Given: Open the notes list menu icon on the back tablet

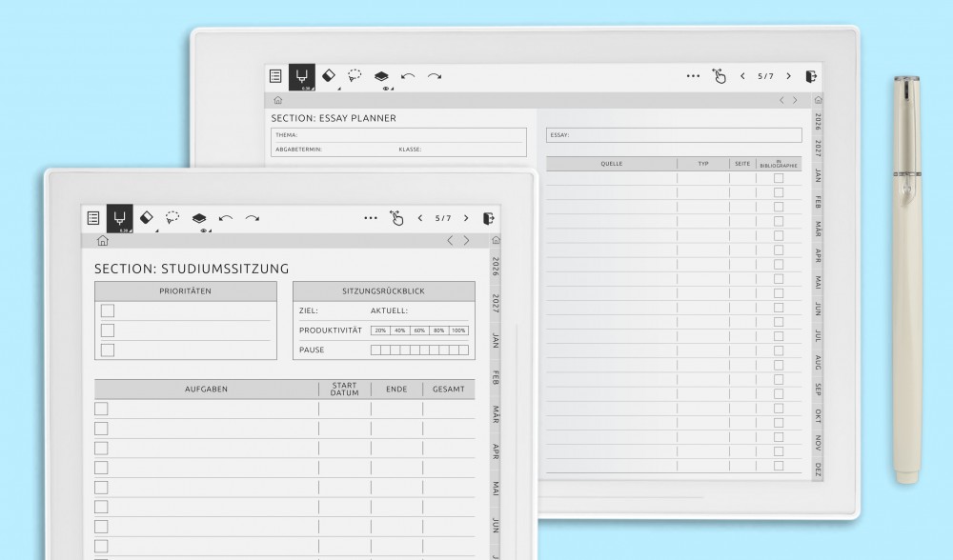Looking at the screenshot, I should click(x=275, y=76).
